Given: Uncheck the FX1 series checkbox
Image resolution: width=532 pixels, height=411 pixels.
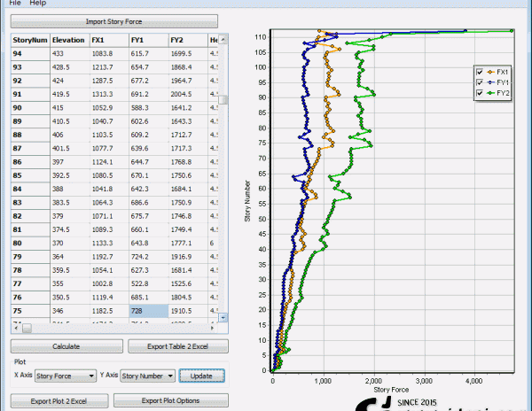Looking at the screenshot, I should pos(480,72).
